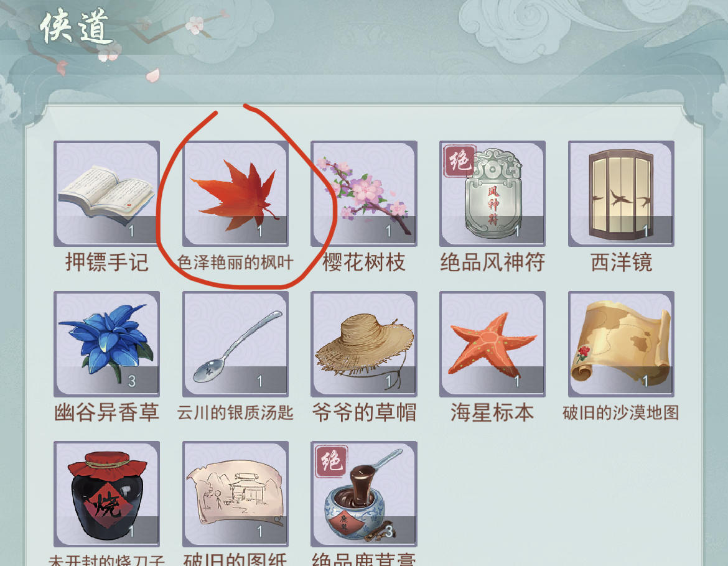Select the 绝品鹿茸膏 ointment bowl item
This screenshot has width=728, height=566.
pos(364,494)
